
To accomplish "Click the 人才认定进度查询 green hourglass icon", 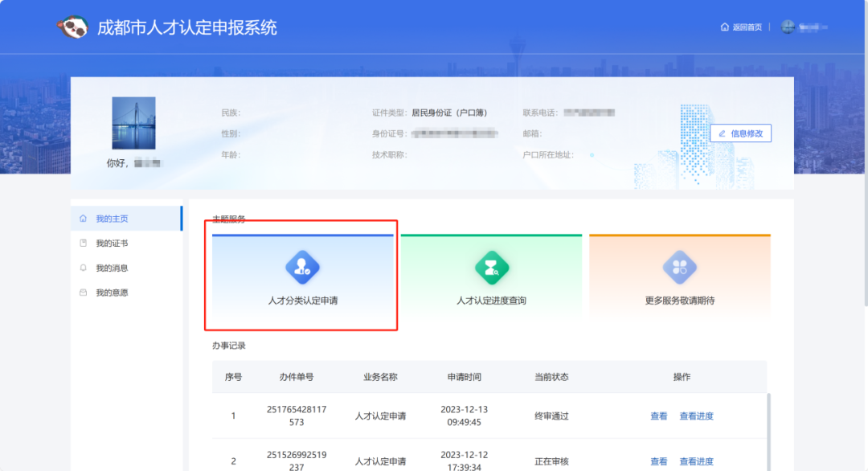I will 491,268.
